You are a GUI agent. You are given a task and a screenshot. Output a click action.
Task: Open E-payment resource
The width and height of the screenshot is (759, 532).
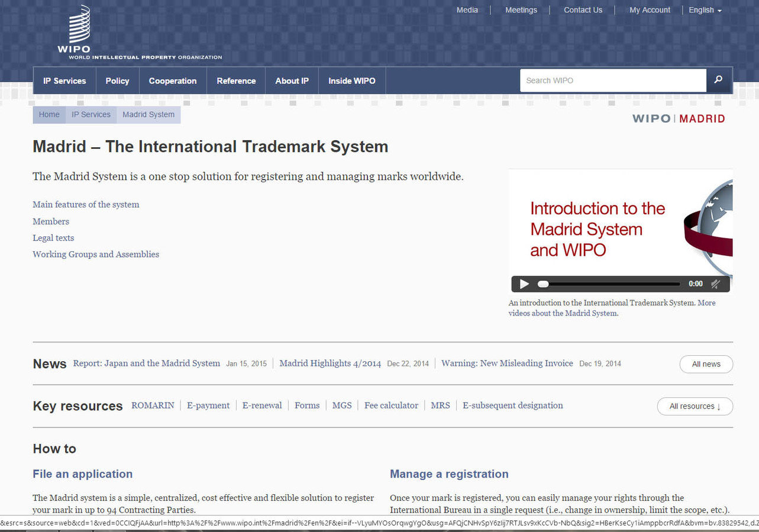pyautogui.click(x=208, y=406)
